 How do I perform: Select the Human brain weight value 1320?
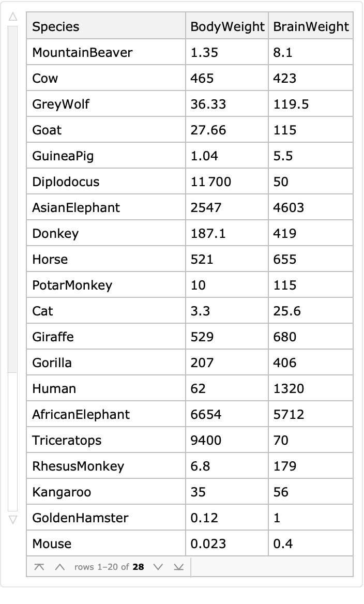pyautogui.click(x=289, y=388)
